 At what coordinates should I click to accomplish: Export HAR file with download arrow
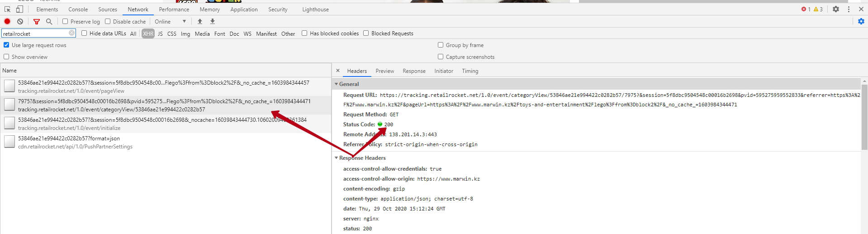point(213,21)
